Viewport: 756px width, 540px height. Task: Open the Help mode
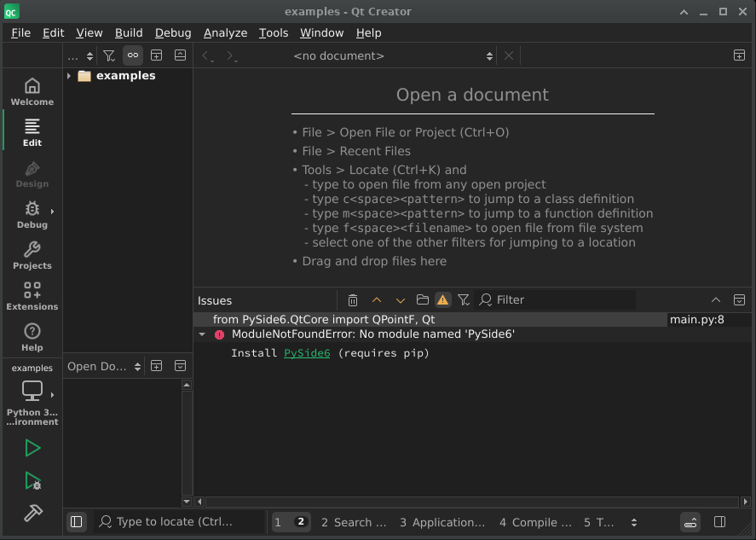point(32,338)
